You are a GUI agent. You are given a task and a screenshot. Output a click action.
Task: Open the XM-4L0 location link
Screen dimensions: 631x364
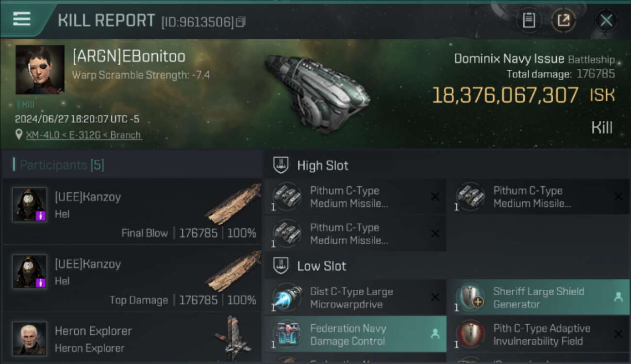[x=84, y=135]
